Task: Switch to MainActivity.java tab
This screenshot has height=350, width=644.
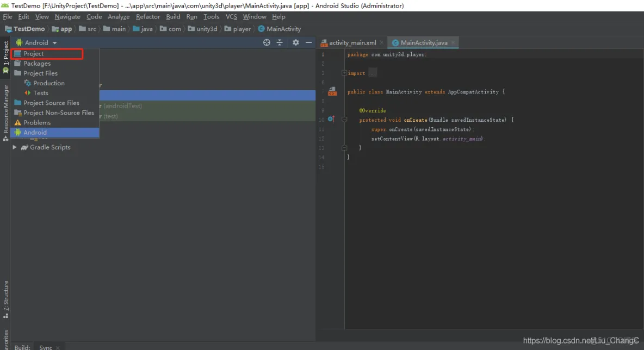Action: click(424, 43)
